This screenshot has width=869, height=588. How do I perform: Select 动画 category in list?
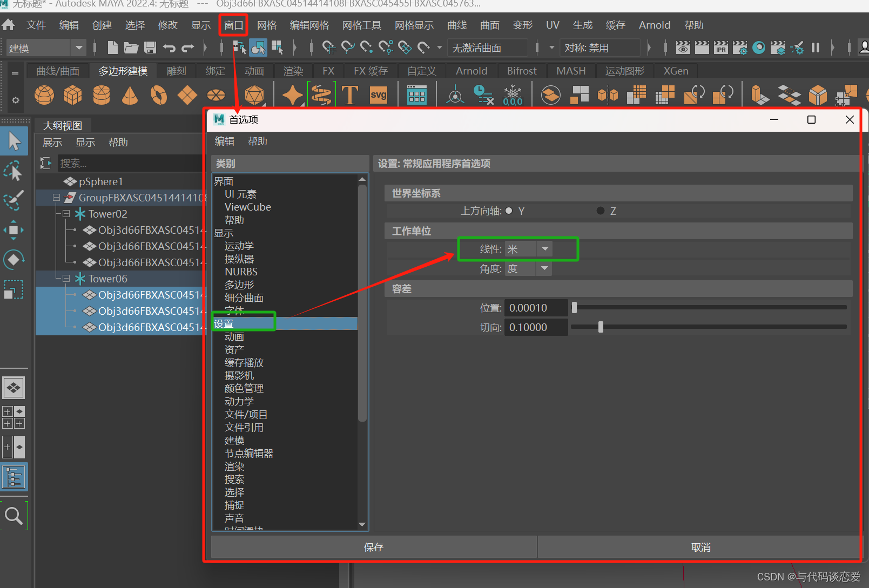click(x=234, y=337)
